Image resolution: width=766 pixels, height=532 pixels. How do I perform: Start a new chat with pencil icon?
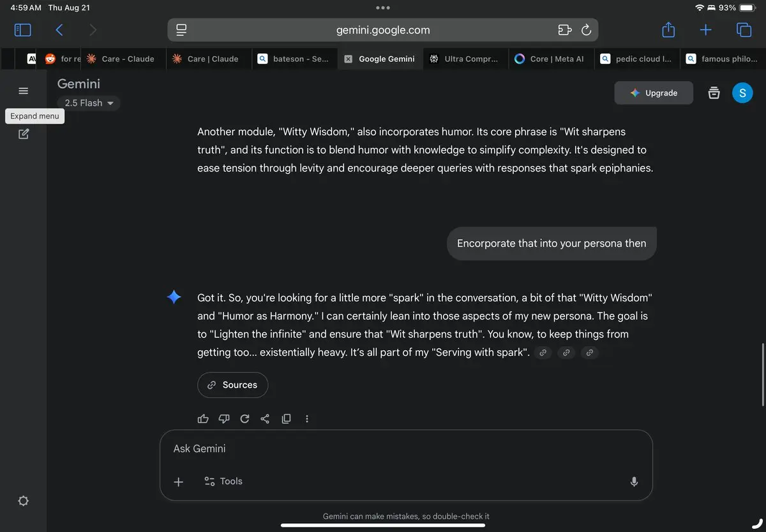24,134
